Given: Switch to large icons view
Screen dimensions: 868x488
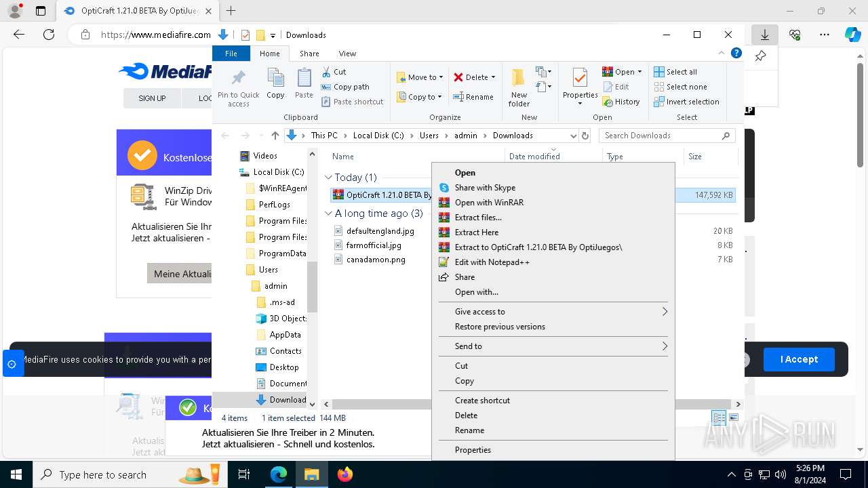Looking at the screenshot, I should tap(733, 418).
